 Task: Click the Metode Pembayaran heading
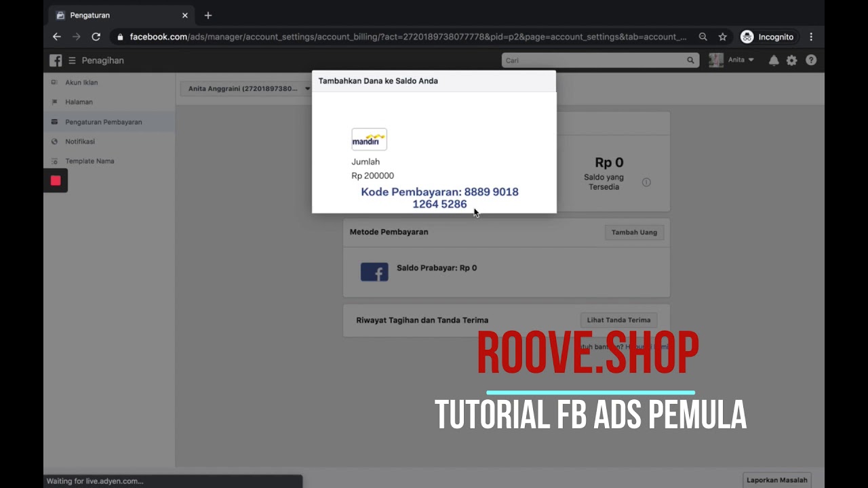(x=389, y=232)
